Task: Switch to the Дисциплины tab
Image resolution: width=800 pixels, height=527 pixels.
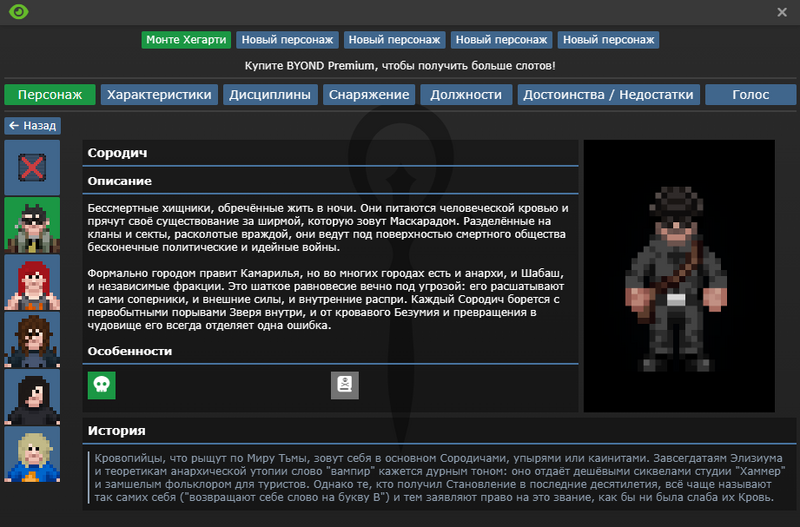Action: [x=270, y=94]
